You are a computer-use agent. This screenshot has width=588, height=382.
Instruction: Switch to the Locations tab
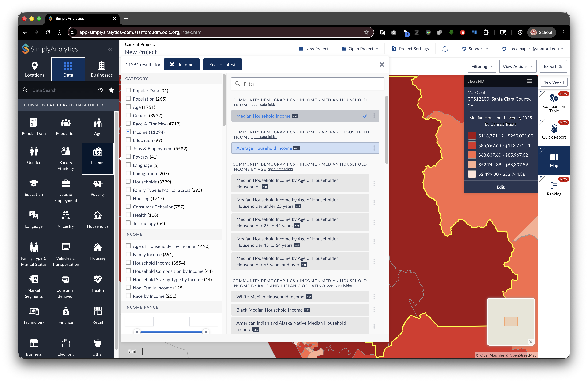35,69
